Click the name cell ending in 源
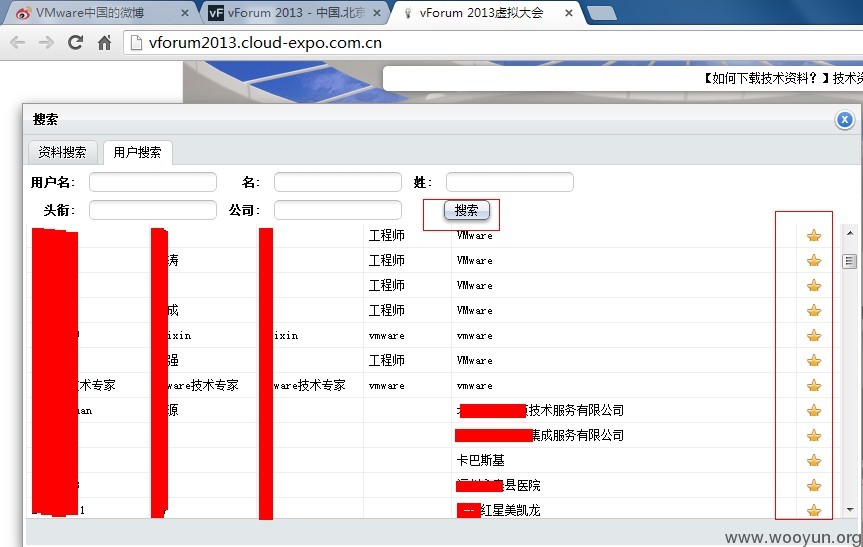This screenshot has height=547, width=863. pyautogui.click(x=173, y=411)
